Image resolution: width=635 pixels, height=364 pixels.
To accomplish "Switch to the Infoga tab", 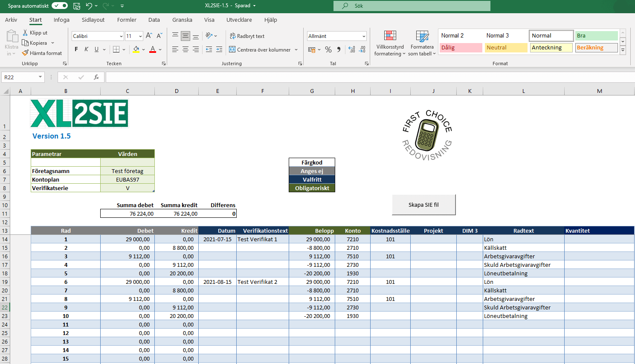I will pyautogui.click(x=61, y=20).
